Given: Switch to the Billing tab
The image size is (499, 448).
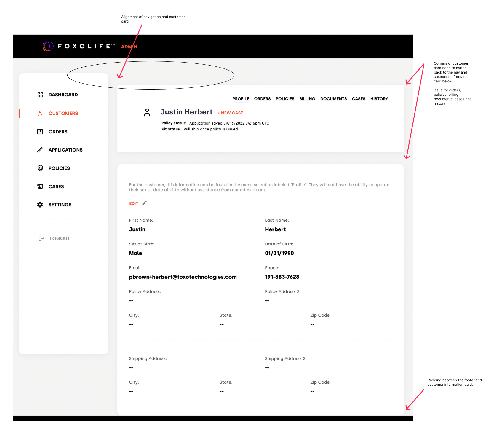Looking at the screenshot, I should pos(307,99).
